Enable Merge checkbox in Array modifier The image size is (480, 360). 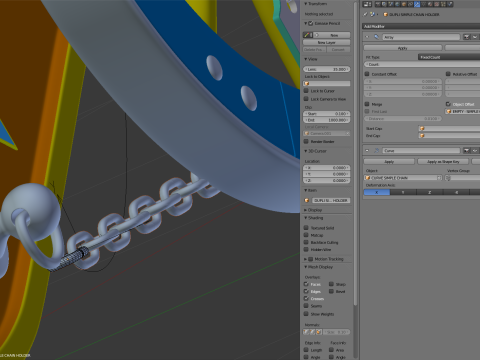click(x=367, y=104)
